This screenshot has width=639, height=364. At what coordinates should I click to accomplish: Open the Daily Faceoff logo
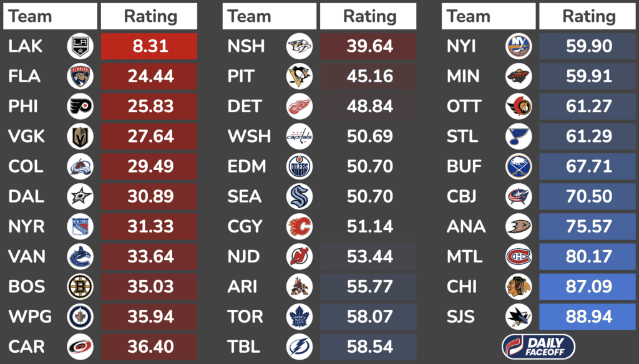click(539, 347)
